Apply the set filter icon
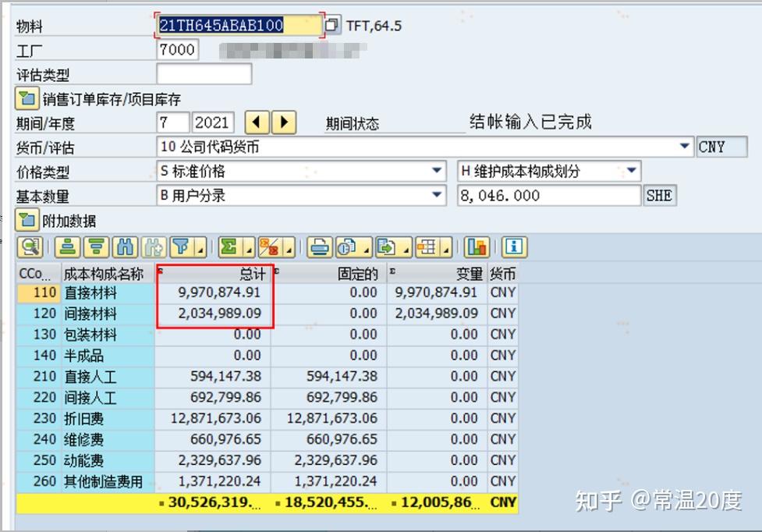 click(x=179, y=248)
